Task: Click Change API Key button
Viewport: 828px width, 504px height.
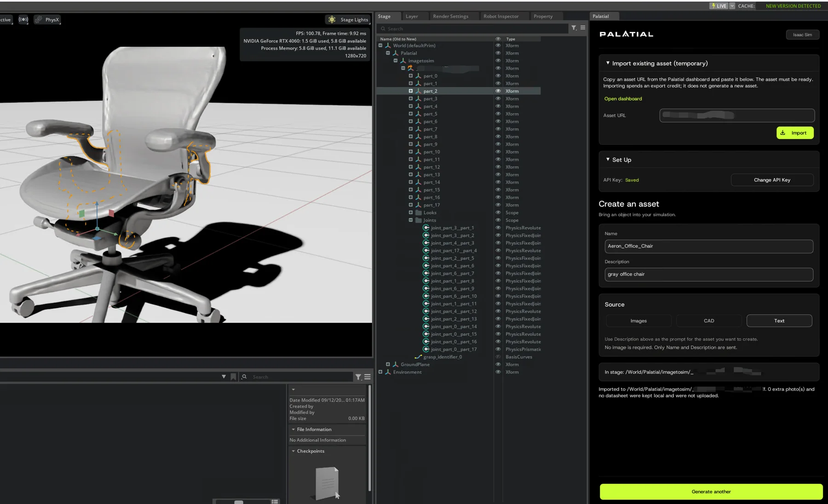Action: pos(772,180)
